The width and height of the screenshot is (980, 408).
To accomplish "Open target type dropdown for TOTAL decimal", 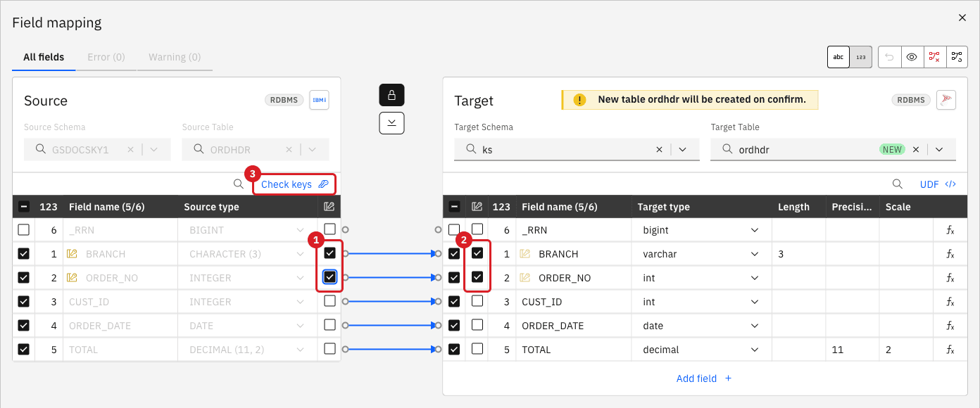I will 755,350.
